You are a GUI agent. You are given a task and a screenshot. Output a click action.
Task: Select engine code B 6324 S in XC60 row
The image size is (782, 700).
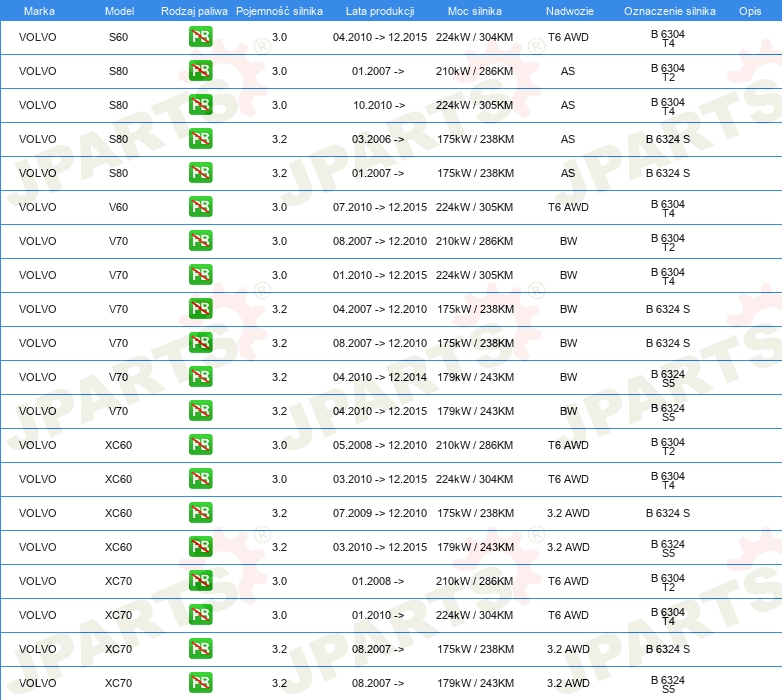click(x=668, y=513)
